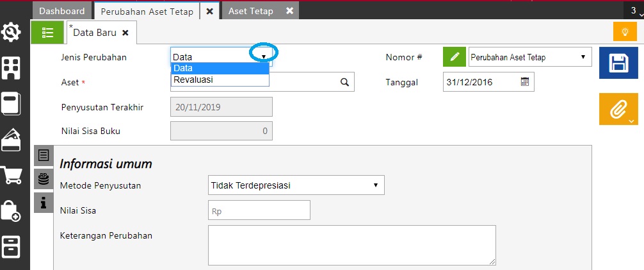
Task: Click the green list view icon
Action: tap(47, 32)
